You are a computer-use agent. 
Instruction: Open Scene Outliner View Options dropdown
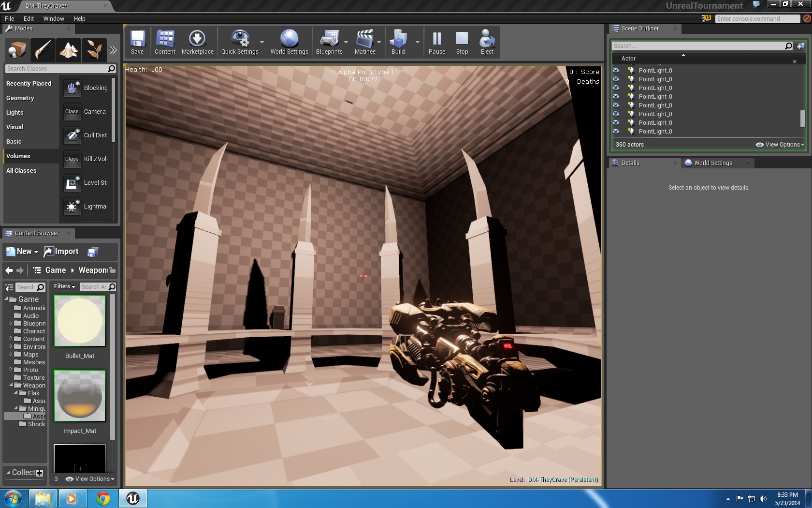[780, 145]
